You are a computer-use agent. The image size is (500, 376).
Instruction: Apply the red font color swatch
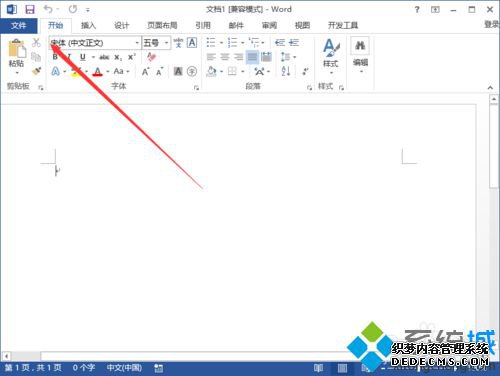[97, 71]
